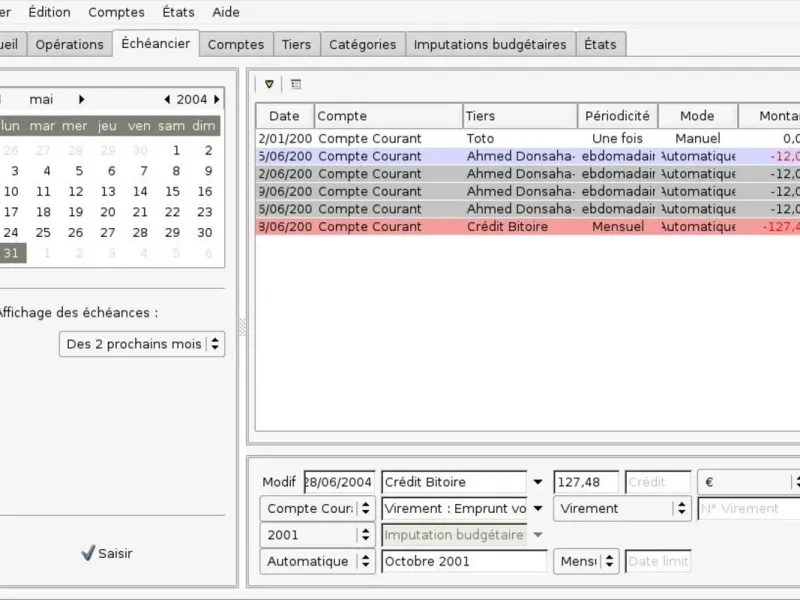Open the Mensuel periodicity selector
800x600 pixels.
(x=586, y=561)
